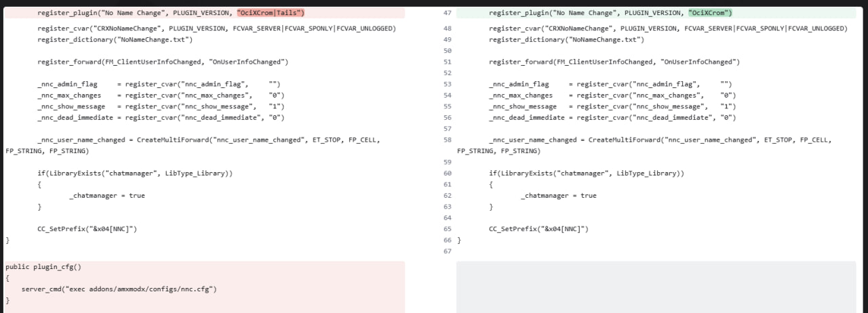This screenshot has width=868, height=313.
Task: Click line number 60 in the gutter
Action: [x=446, y=173]
